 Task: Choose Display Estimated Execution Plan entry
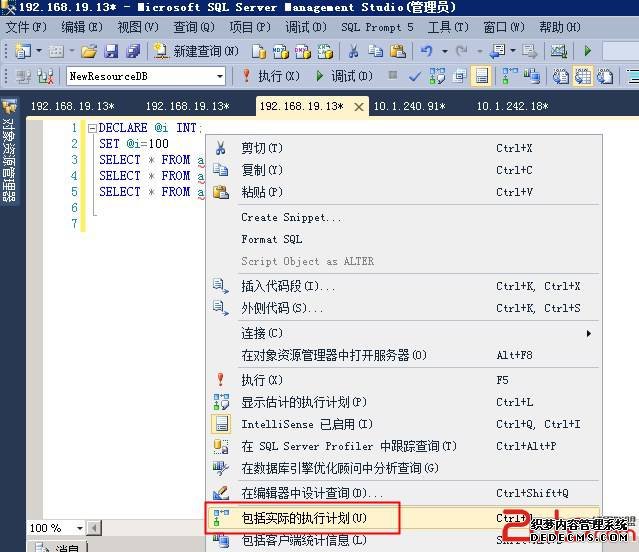304,402
